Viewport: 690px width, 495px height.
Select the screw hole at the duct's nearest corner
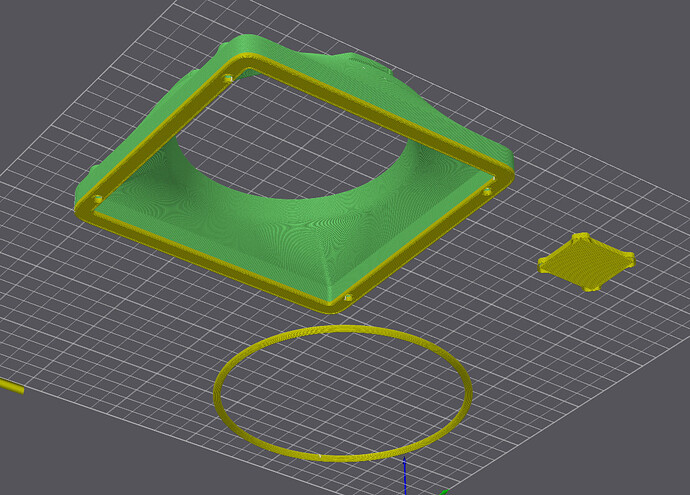[348, 298]
